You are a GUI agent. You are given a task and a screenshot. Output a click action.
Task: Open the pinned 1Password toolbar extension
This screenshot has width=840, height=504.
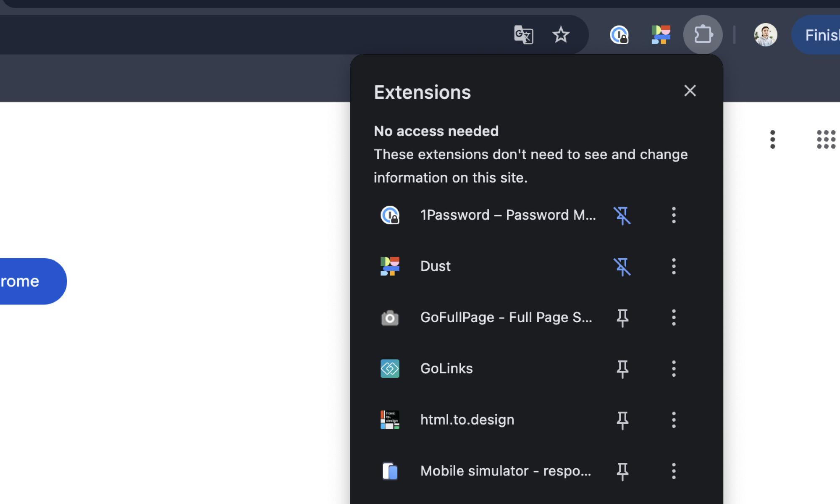coord(619,34)
